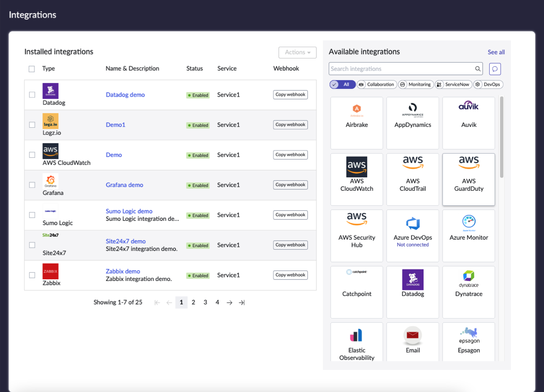Choose the AWS GuardDuty integration tile

[x=468, y=179]
